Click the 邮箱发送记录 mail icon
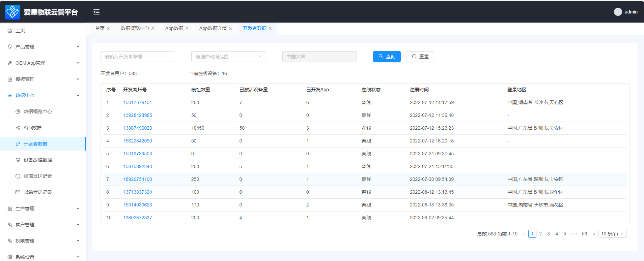This screenshot has width=644, height=261. coord(18,192)
